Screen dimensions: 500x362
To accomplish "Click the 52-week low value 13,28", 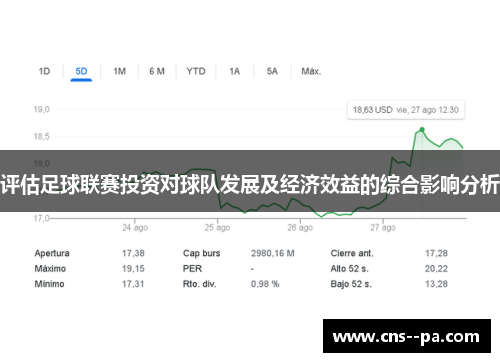I will [436, 284].
